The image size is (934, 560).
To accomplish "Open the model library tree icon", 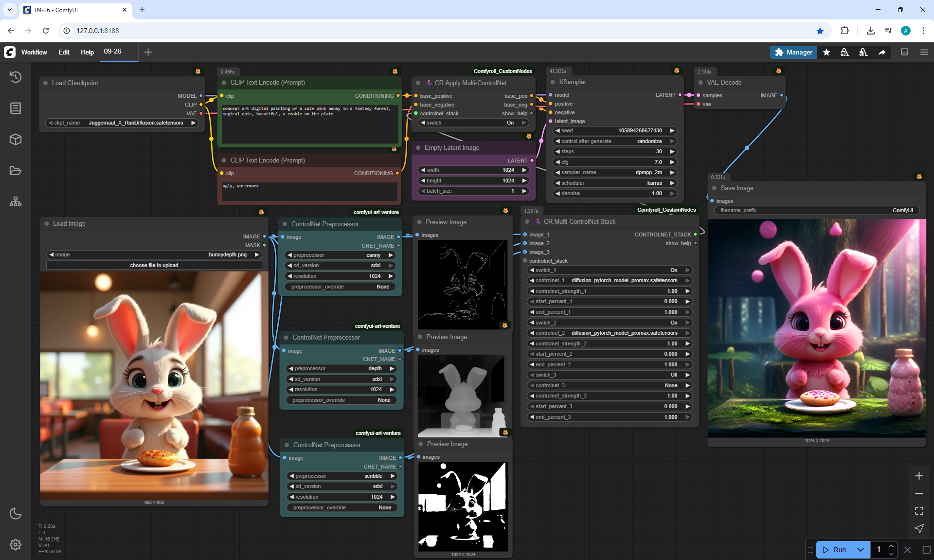I will point(16,201).
